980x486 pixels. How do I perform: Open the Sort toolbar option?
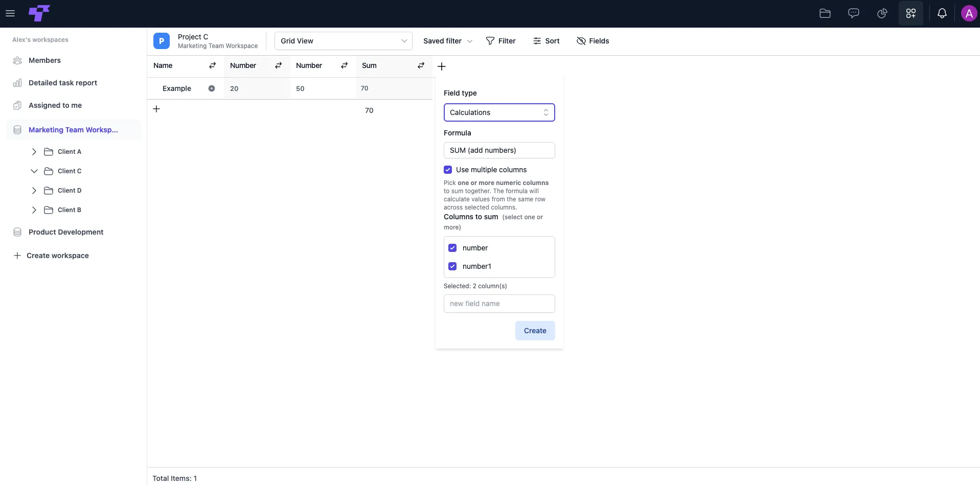pyautogui.click(x=546, y=41)
